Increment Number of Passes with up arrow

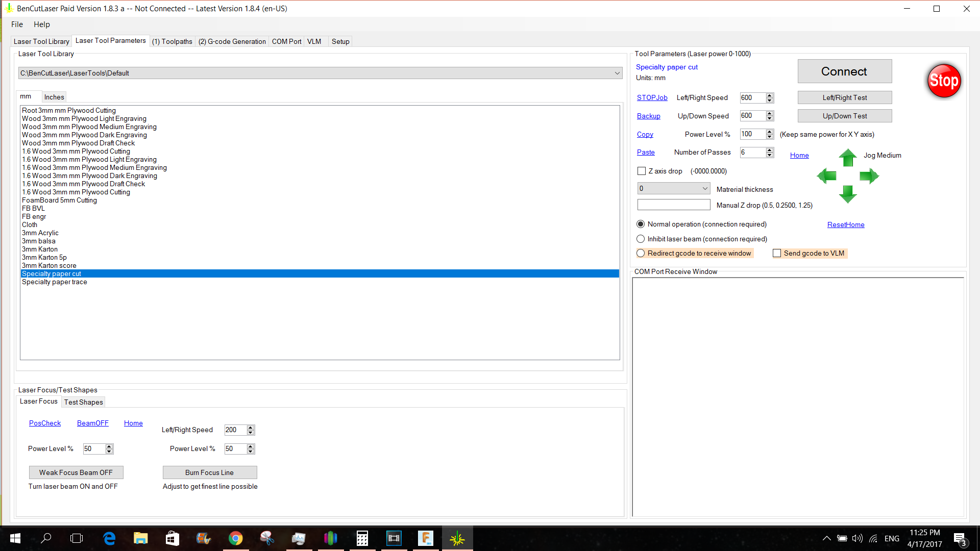pos(770,149)
